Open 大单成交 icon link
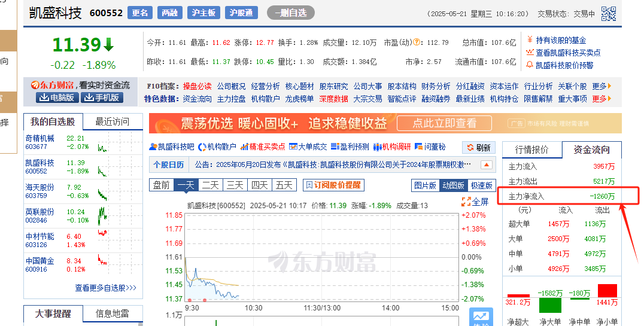This screenshot has width=644, height=326. click(x=308, y=147)
